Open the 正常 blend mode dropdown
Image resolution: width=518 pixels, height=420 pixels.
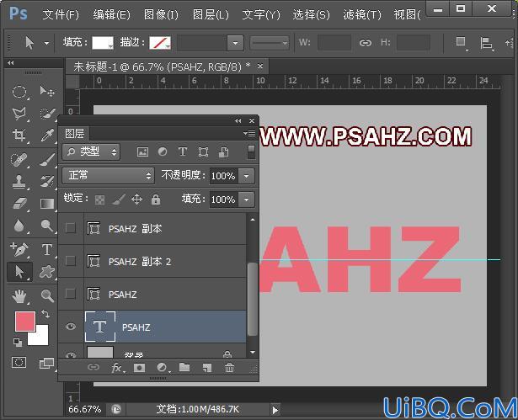pos(108,175)
